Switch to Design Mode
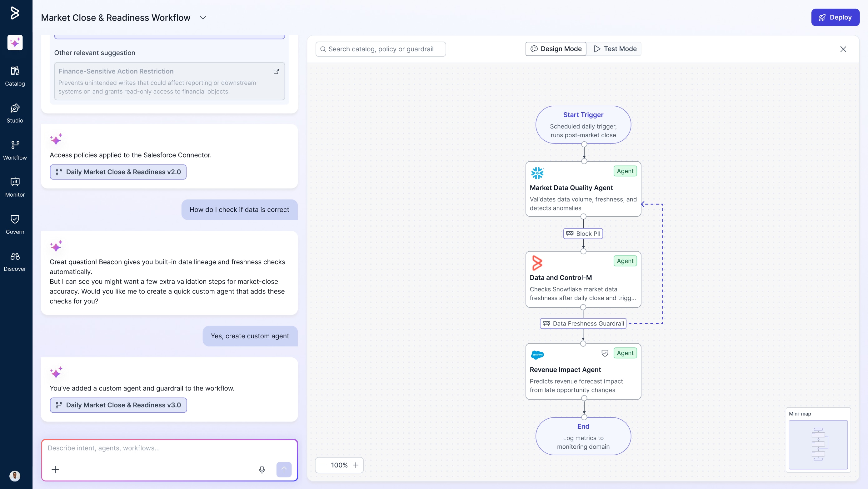 point(556,49)
